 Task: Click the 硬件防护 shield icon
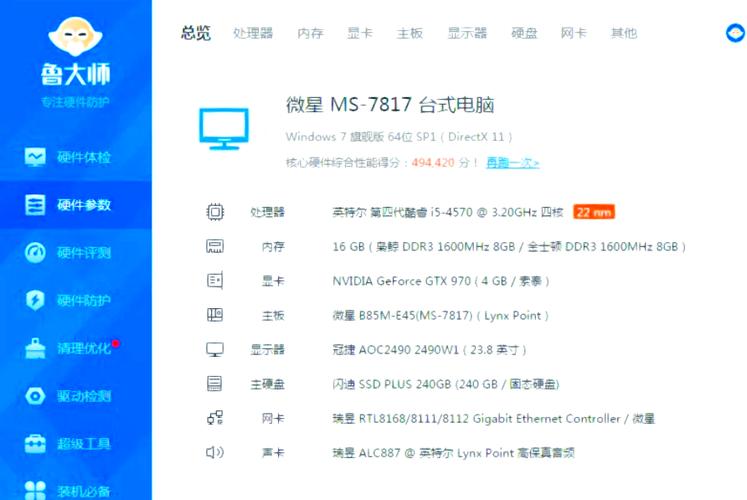tap(35, 300)
